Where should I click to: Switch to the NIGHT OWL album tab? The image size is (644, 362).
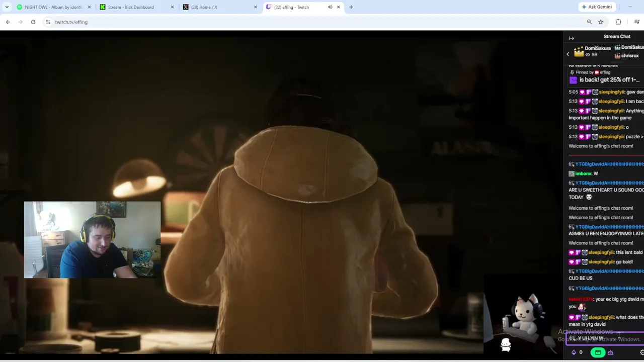click(53, 7)
